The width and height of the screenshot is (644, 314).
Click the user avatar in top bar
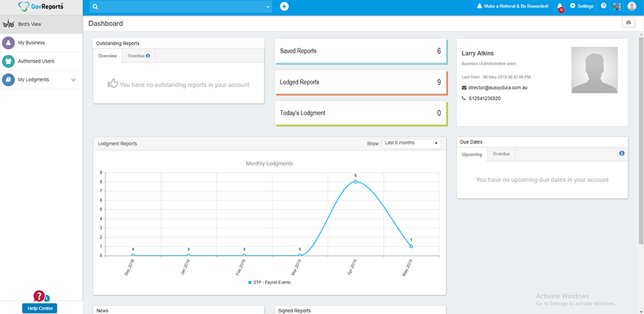[x=632, y=6]
